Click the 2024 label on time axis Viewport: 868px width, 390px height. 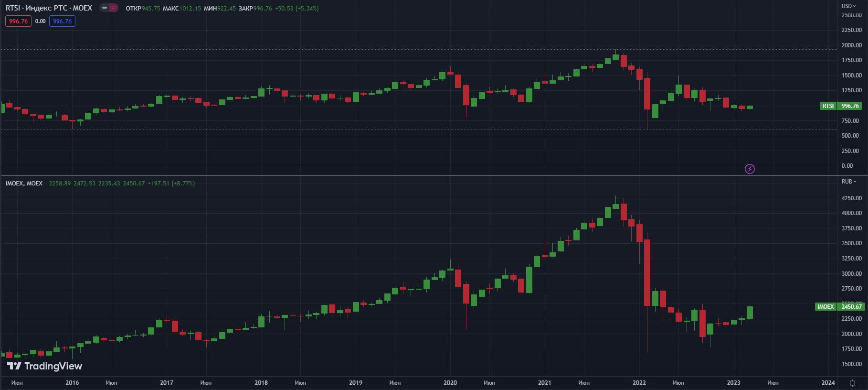pos(828,383)
